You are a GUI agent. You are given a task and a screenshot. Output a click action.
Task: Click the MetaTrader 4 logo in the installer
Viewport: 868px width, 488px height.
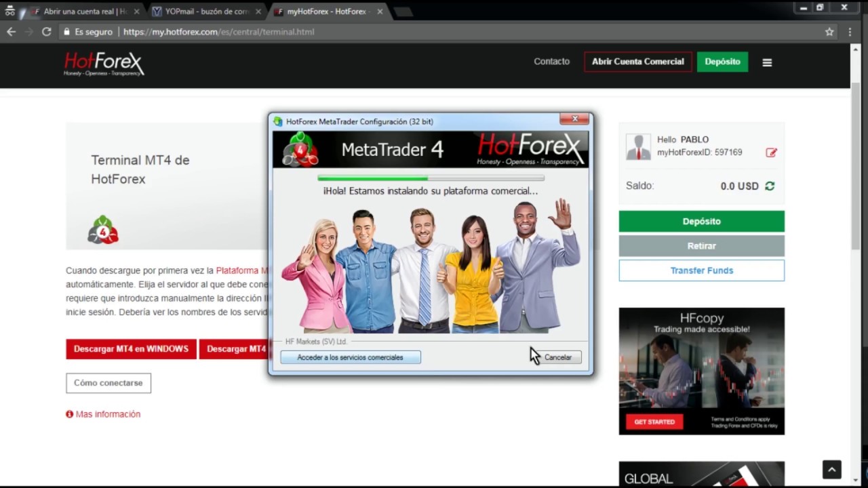300,149
